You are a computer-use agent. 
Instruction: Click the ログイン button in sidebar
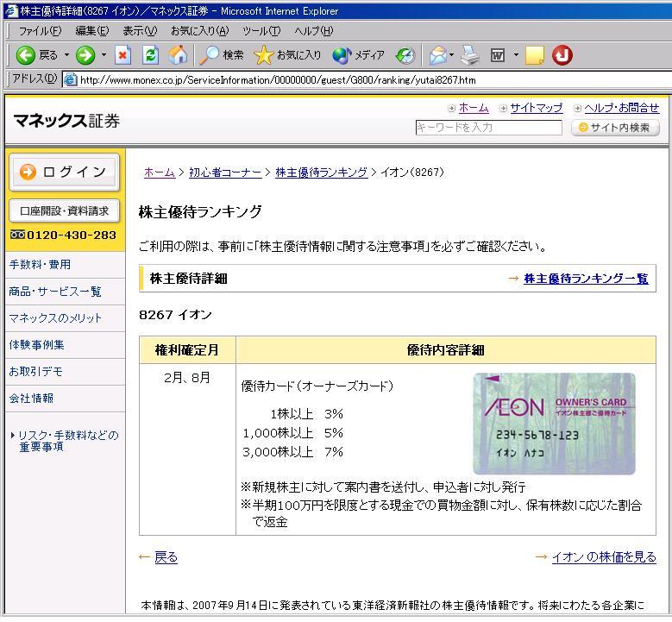pos(64,172)
